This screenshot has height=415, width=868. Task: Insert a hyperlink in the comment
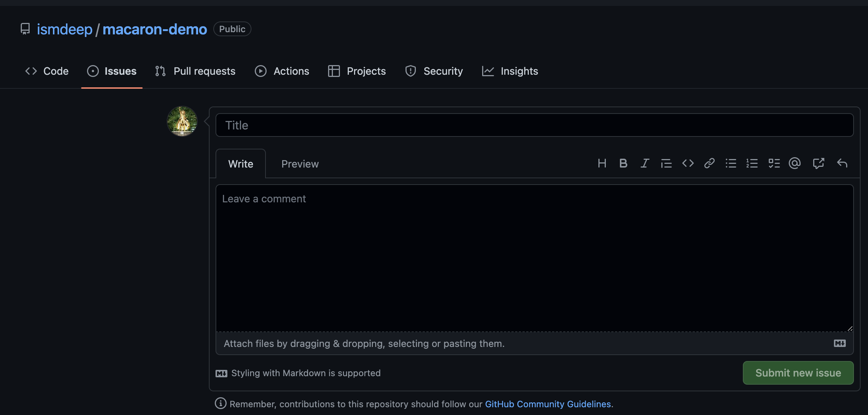pos(709,163)
